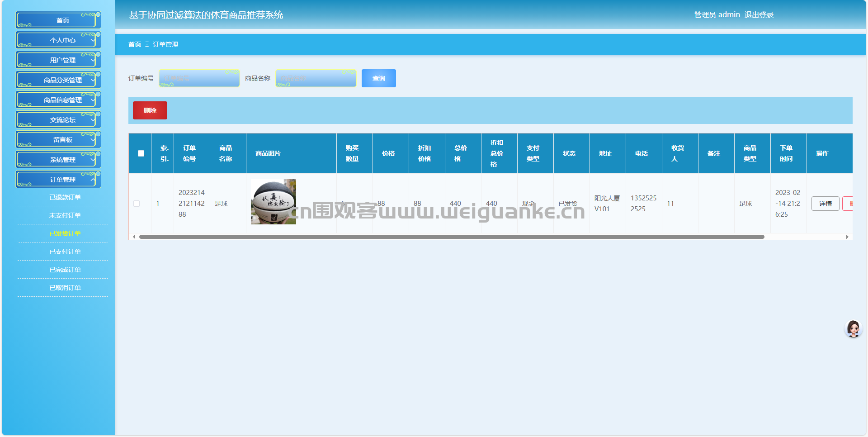The image size is (868, 437).
Task: Click the order number 202321421214288 cell
Action: pyautogui.click(x=192, y=204)
